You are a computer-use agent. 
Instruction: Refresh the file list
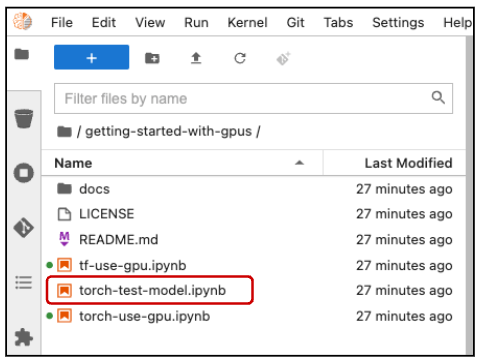(x=240, y=58)
